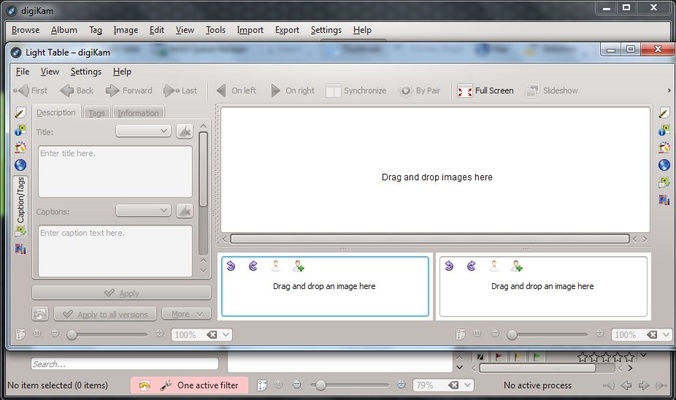Click the revert changes icon button
The width and height of the screenshot is (676, 400).
40,314
